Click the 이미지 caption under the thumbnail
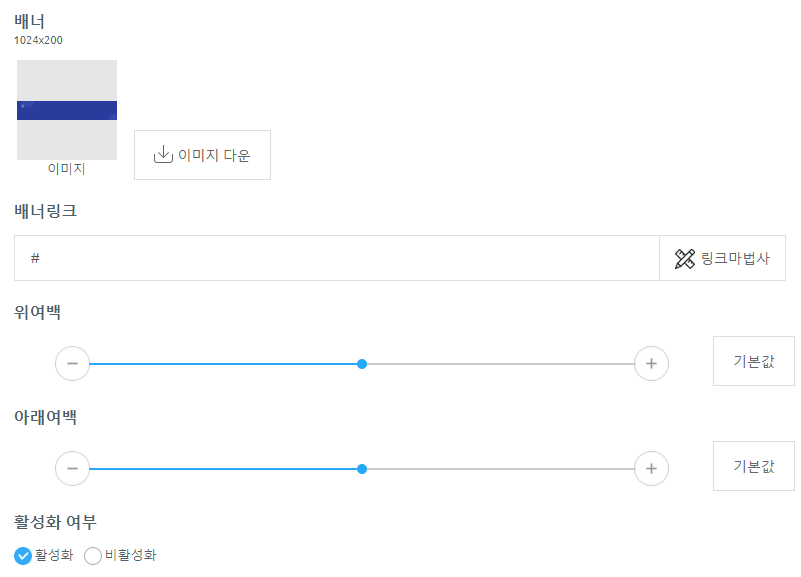 [x=66, y=169]
